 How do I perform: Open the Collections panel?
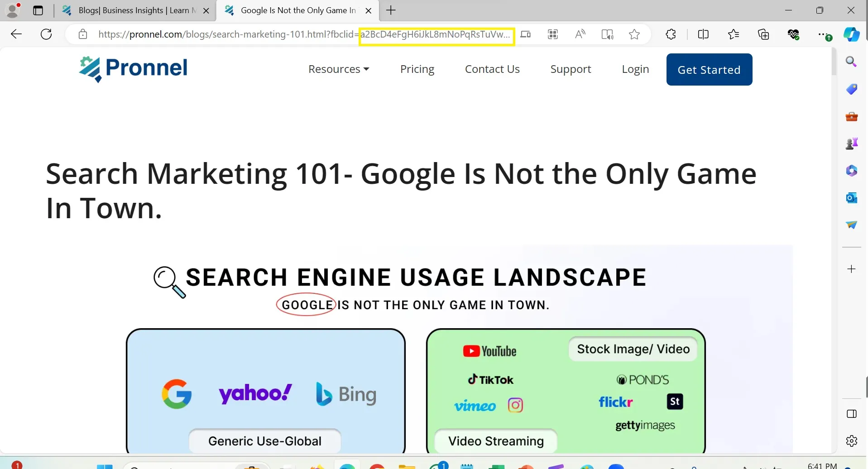click(764, 34)
